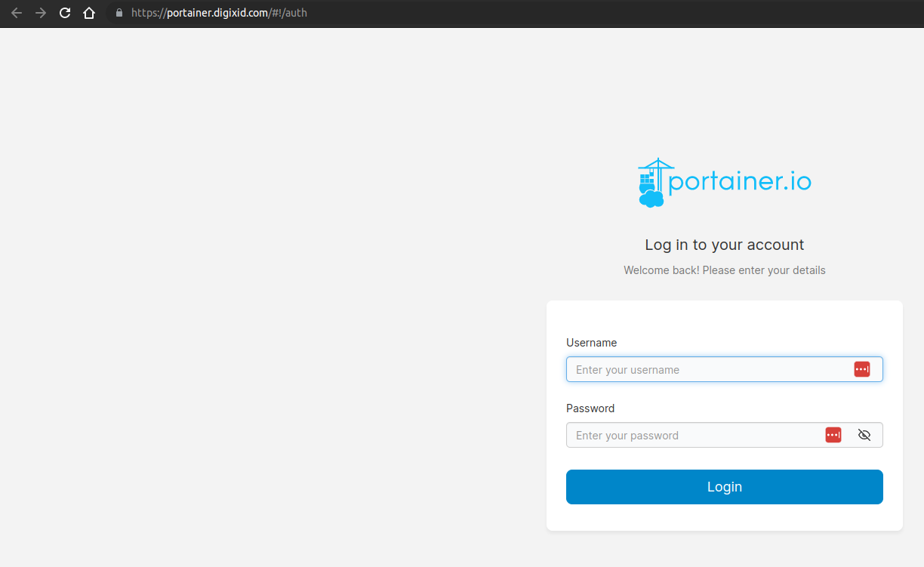Screen dimensions: 924x567
Task: Go to the browser home icon
Action: coord(89,13)
